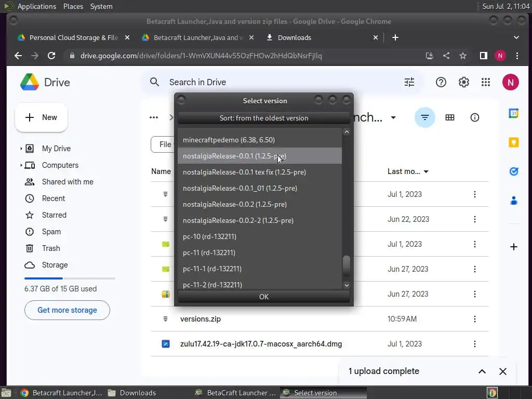Open Chrome three-dot menu
This screenshot has width=532, height=399.
517,56
